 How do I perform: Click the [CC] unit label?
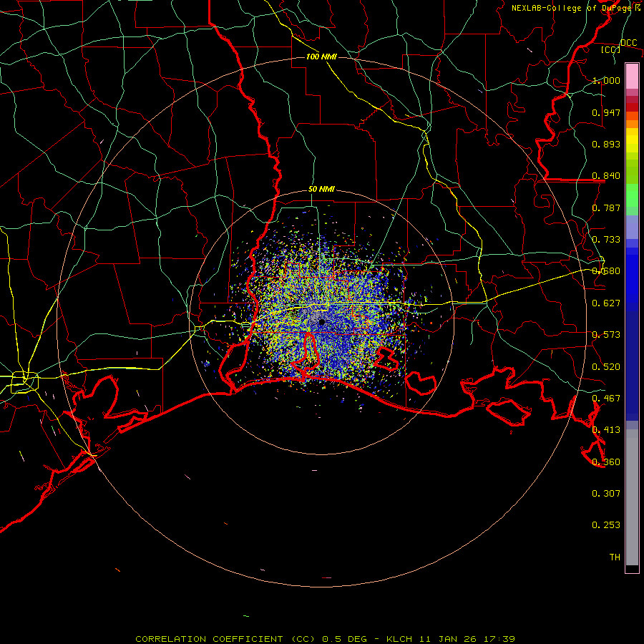pyautogui.click(x=610, y=49)
